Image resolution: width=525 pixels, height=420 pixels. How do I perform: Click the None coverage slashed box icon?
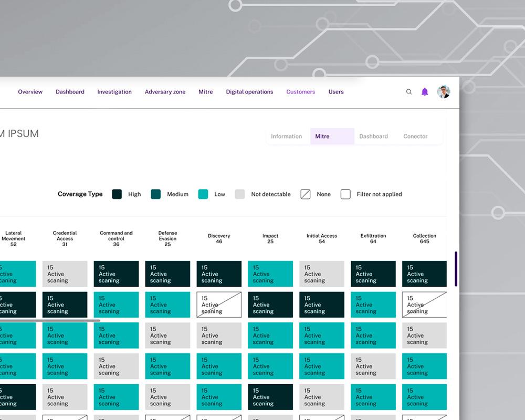click(x=306, y=194)
